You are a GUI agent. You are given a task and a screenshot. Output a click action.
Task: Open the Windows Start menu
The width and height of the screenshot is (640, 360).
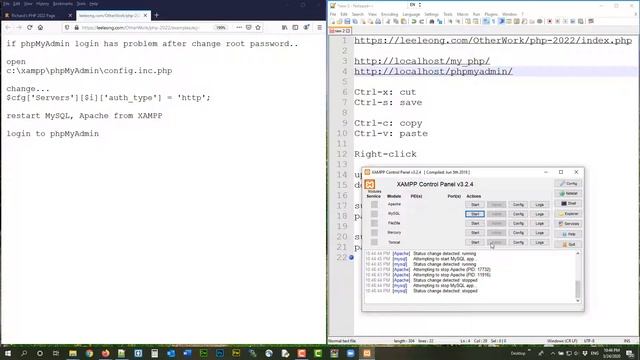point(7,353)
